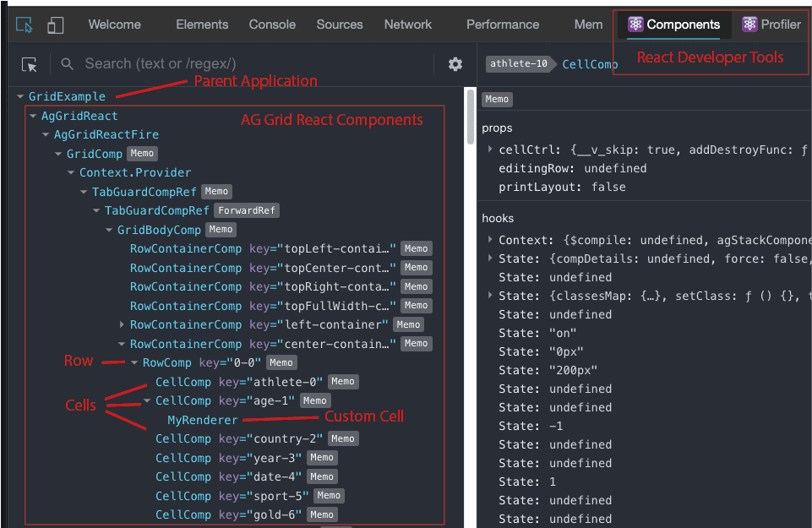Click the search magnifier icon
812x528 pixels.
pyautogui.click(x=67, y=63)
